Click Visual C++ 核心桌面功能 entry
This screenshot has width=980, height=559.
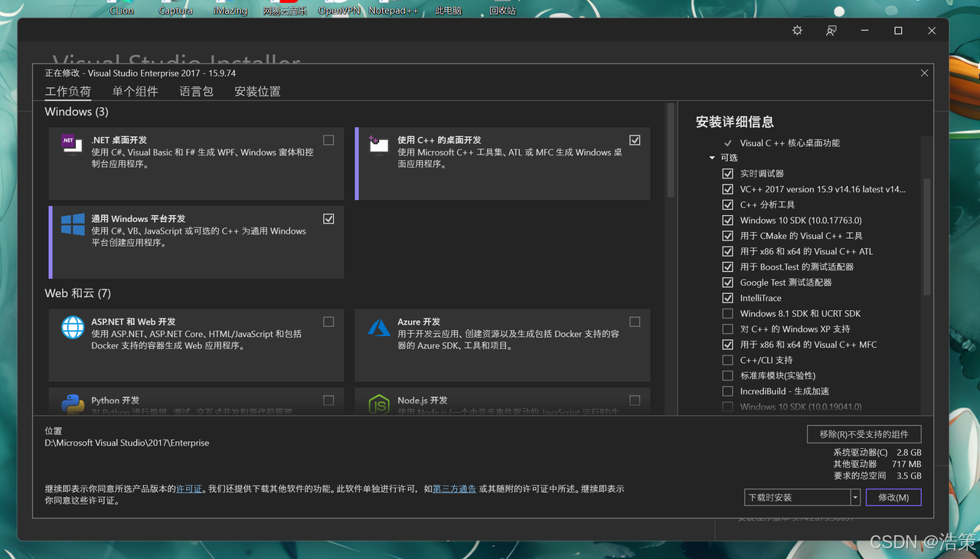(x=789, y=143)
